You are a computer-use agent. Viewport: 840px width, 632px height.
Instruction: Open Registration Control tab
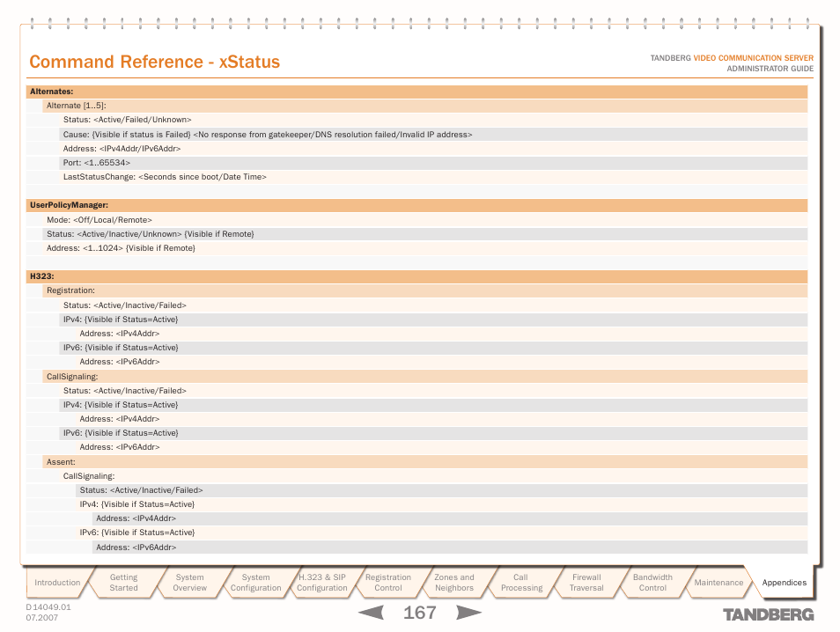[387, 582]
